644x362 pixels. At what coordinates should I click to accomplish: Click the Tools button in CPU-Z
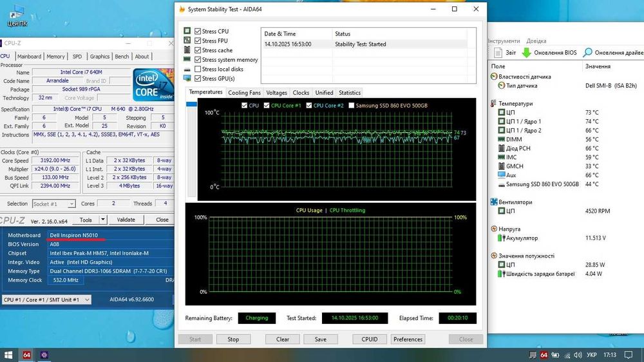click(x=86, y=220)
